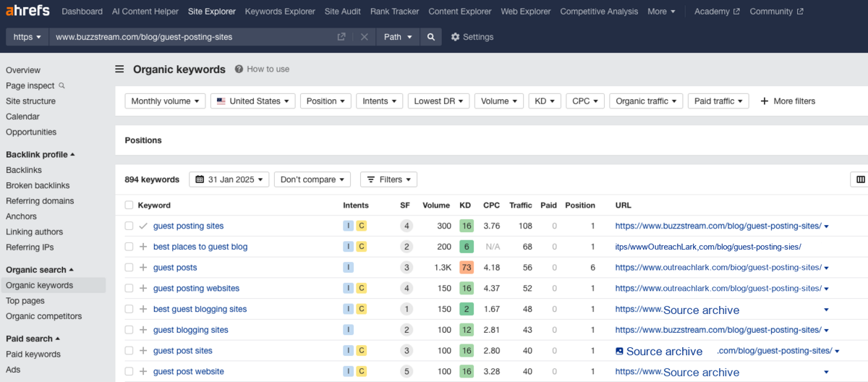The height and width of the screenshot is (382, 868).
Task: Open the Monthly volume dropdown
Action: pos(165,101)
